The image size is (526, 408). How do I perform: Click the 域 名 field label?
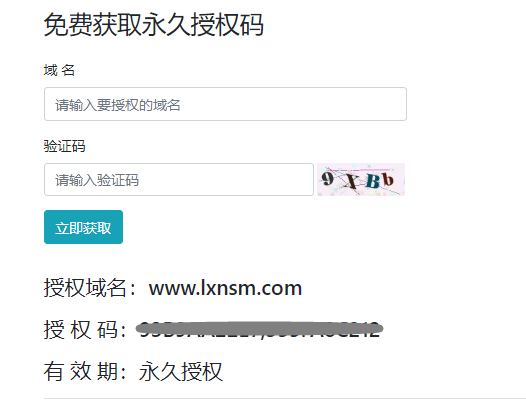(59, 70)
